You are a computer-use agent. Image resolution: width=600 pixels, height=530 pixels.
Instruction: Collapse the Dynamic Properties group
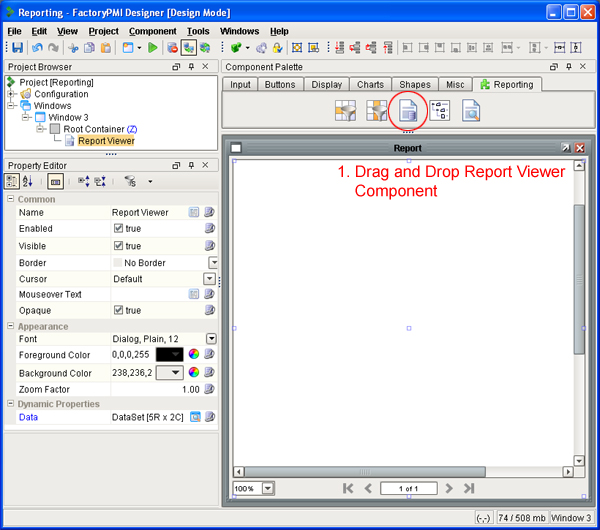[x=11, y=404]
